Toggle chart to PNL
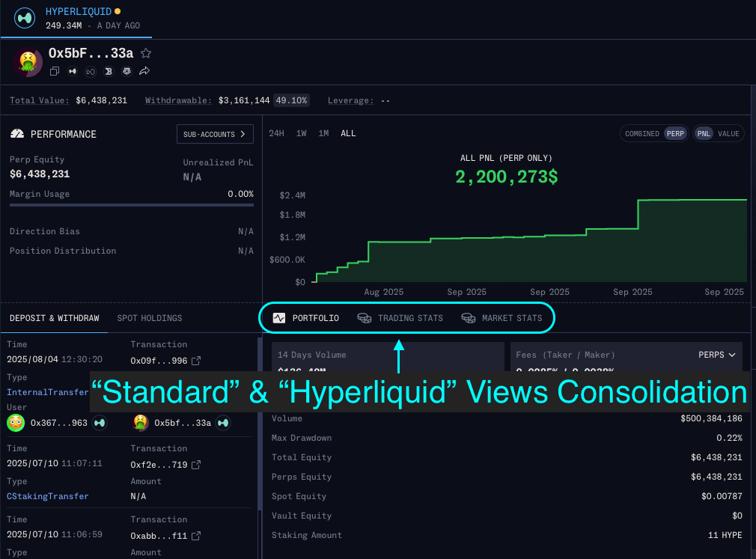The width and height of the screenshot is (756, 559). pos(704,133)
